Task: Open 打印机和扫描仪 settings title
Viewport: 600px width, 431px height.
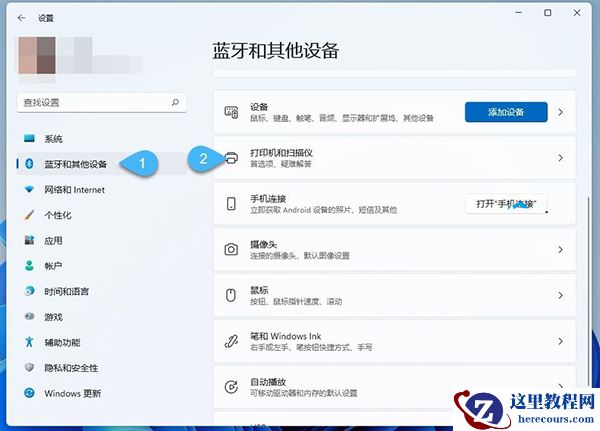Action: pos(282,153)
